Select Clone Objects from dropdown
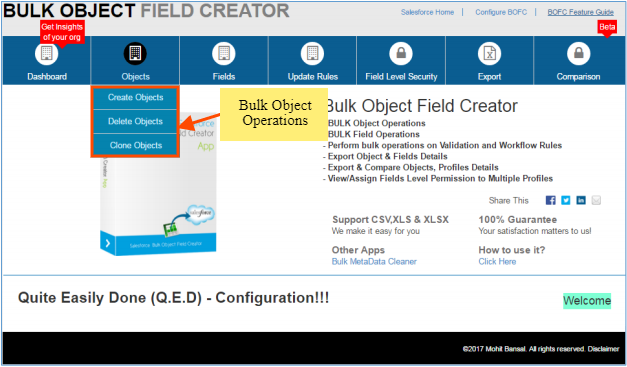 (135, 146)
